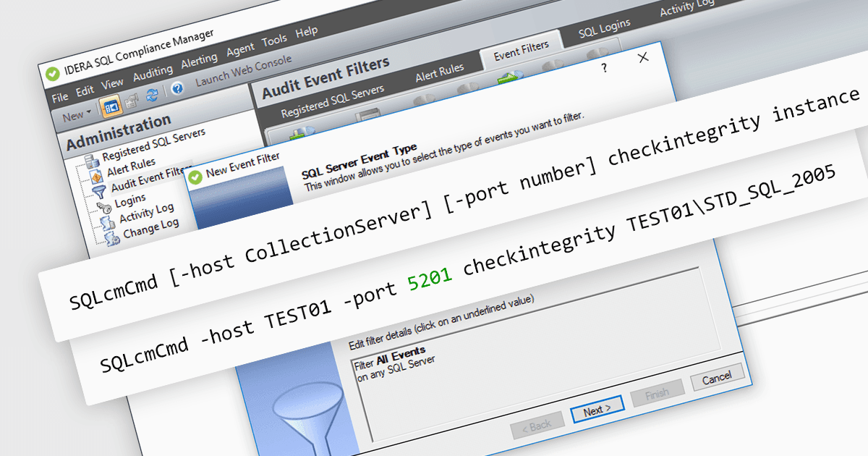The width and height of the screenshot is (868, 456).
Task: Click the 'Edit filter details' label
Action: point(441,321)
